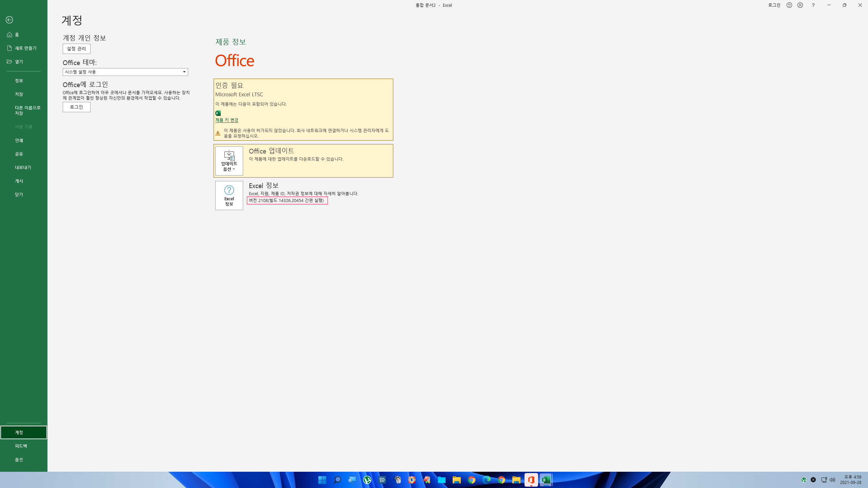Viewport: 868px width, 488px height.
Task: Click the volume icon in the system tray
Action: click(832, 480)
